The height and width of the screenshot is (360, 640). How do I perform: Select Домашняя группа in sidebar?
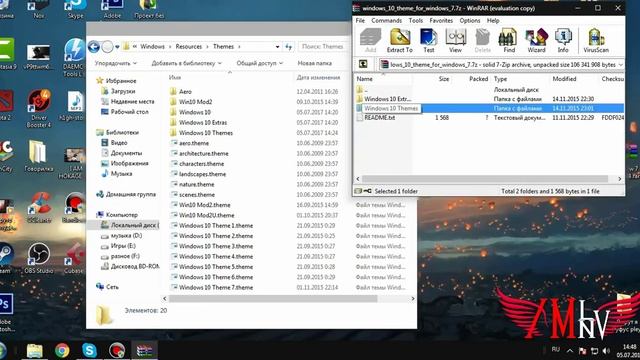tap(130, 194)
